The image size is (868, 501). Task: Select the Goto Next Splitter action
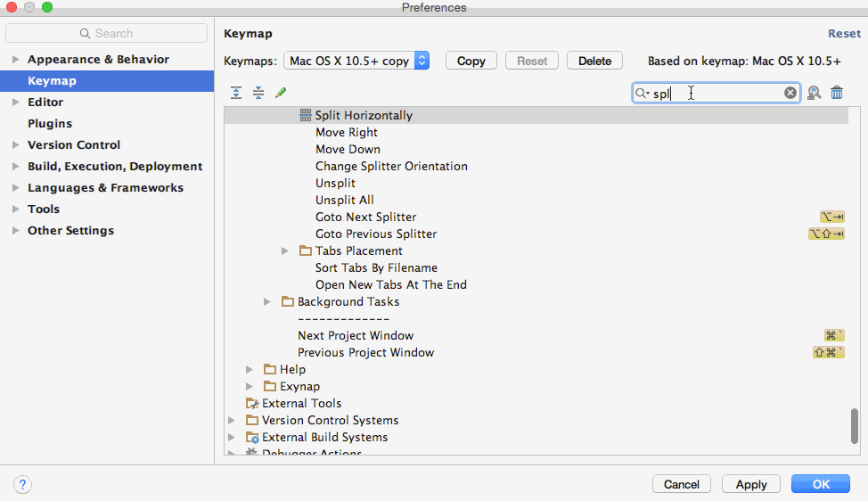click(x=365, y=218)
